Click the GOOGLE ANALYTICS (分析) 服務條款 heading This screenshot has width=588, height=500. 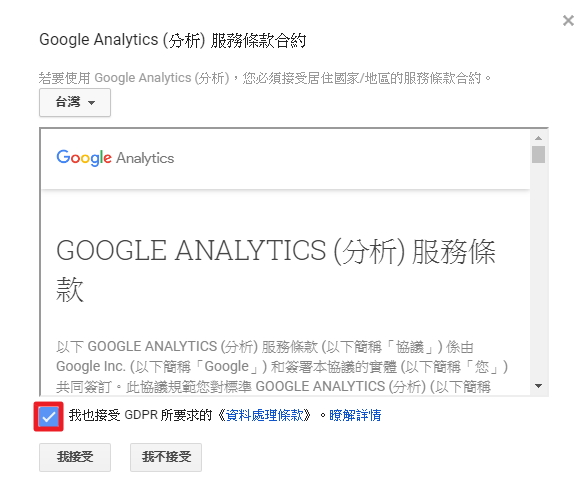coord(276,270)
